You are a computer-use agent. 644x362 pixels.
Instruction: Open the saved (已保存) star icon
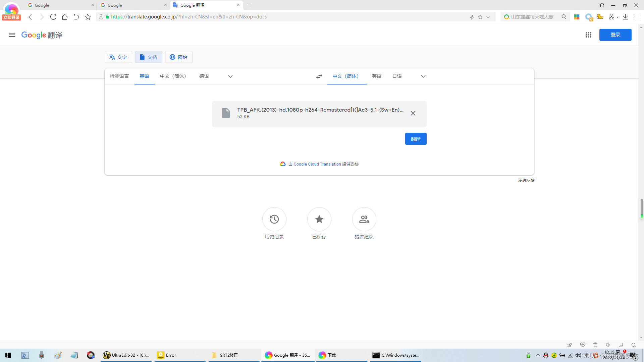tap(319, 219)
